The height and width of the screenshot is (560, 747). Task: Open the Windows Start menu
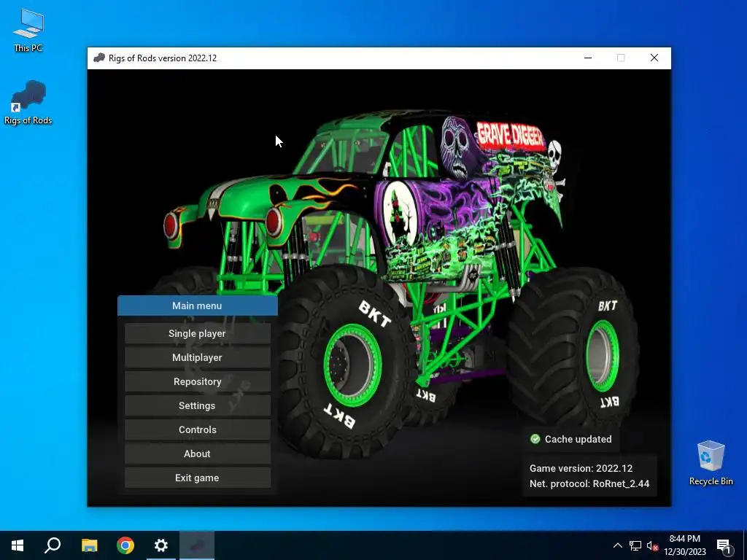coord(18,545)
